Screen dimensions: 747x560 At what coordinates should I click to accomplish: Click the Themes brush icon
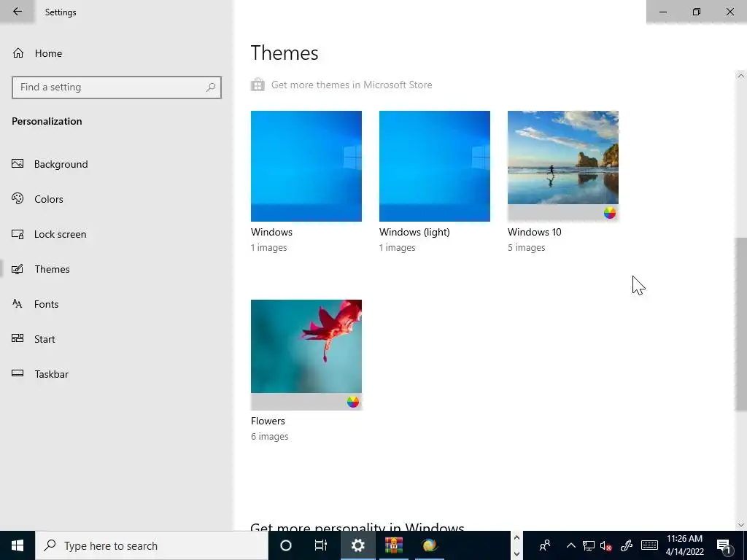pos(18,269)
